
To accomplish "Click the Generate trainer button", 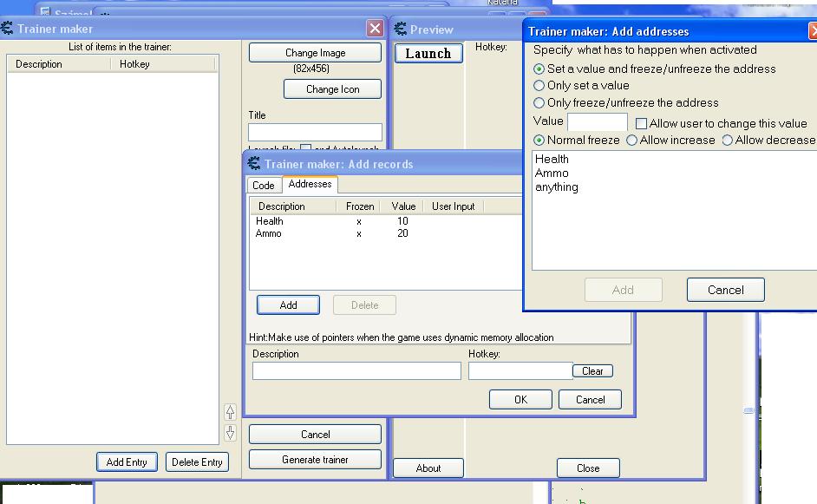I will 315,460.
